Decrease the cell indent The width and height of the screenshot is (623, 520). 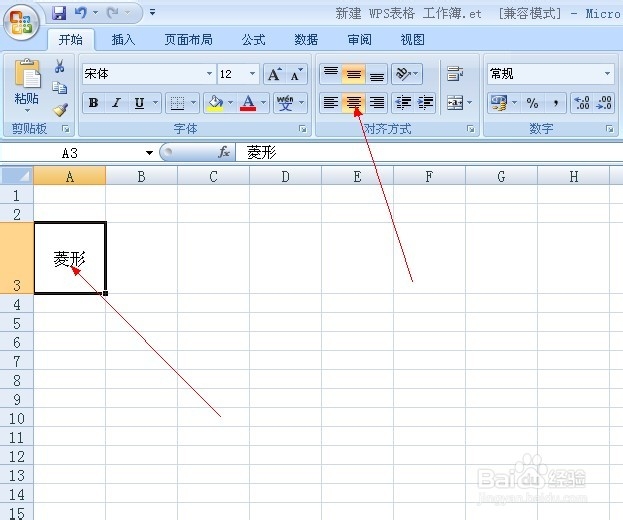click(402, 103)
